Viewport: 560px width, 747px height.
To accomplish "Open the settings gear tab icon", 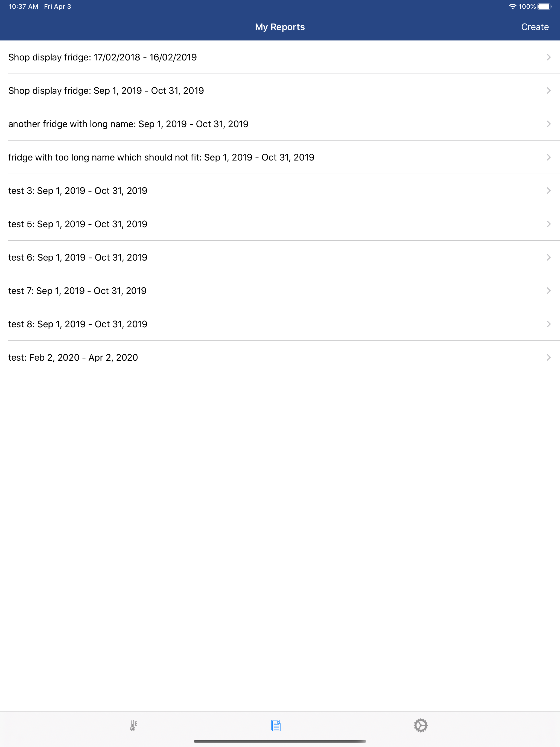I will coord(421,725).
